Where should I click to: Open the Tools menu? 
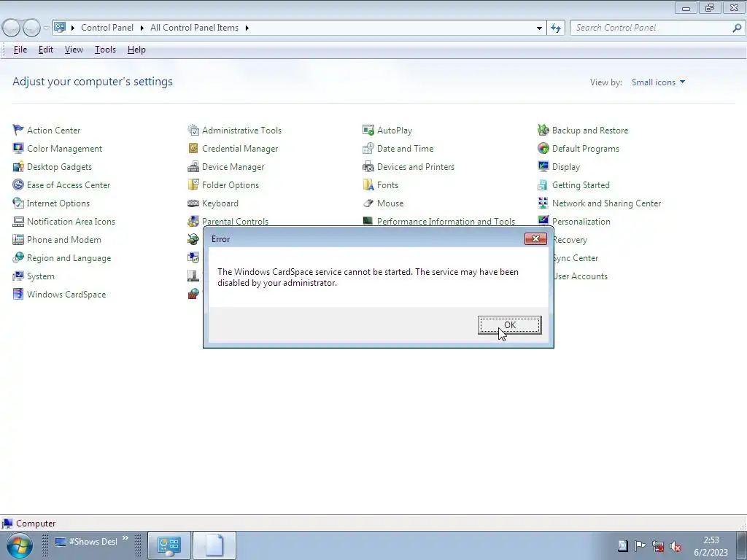pyautogui.click(x=105, y=50)
